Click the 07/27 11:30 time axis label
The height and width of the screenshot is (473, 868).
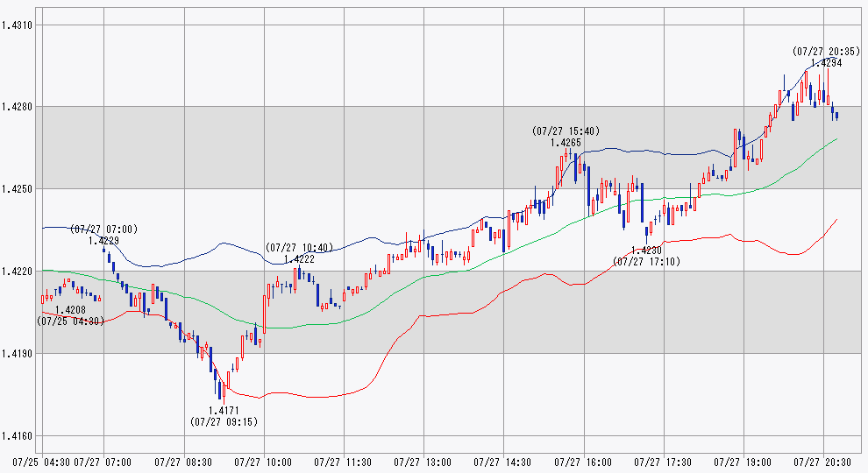coord(343,462)
